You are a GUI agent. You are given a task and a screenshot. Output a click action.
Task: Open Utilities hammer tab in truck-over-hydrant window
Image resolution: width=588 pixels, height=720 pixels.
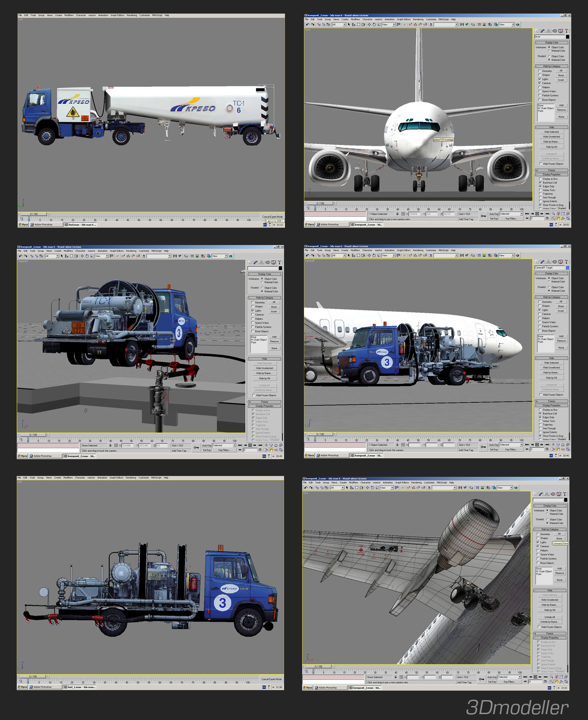pos(280,262)
